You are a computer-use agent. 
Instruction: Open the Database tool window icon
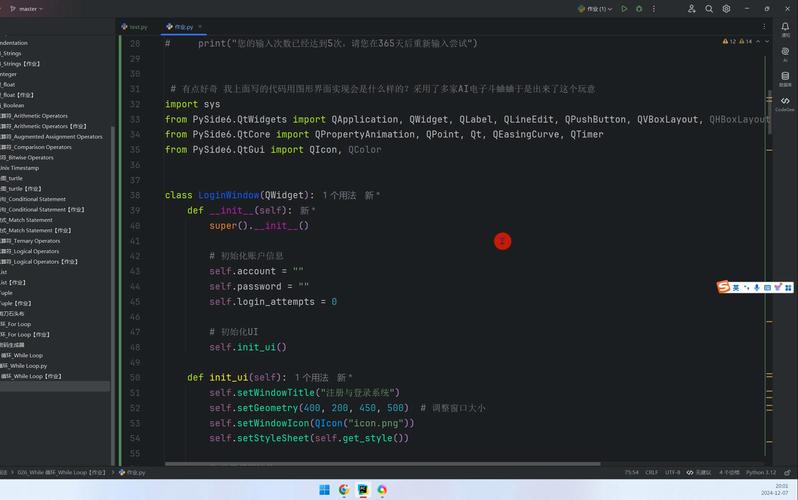click(785, 78)
